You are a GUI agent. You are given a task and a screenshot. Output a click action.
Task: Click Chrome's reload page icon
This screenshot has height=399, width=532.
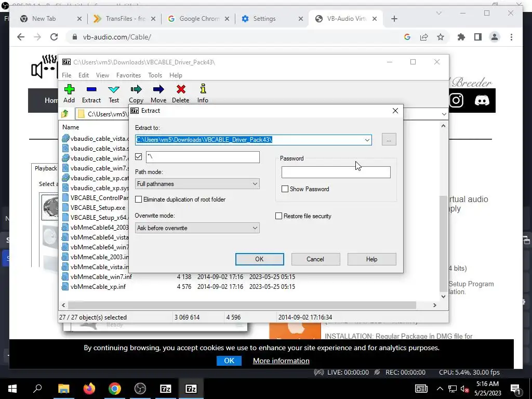54,37
